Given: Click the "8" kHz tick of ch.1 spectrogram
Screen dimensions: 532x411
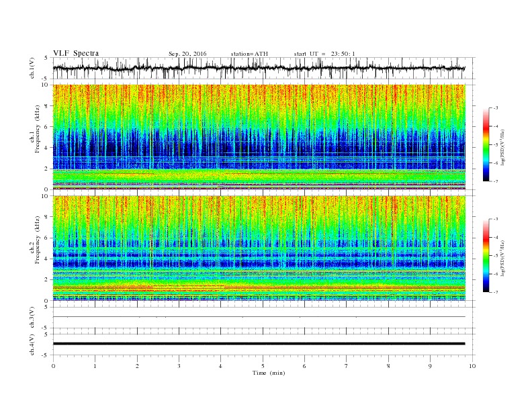Looking at the screenshot, I should click(47, 106).
